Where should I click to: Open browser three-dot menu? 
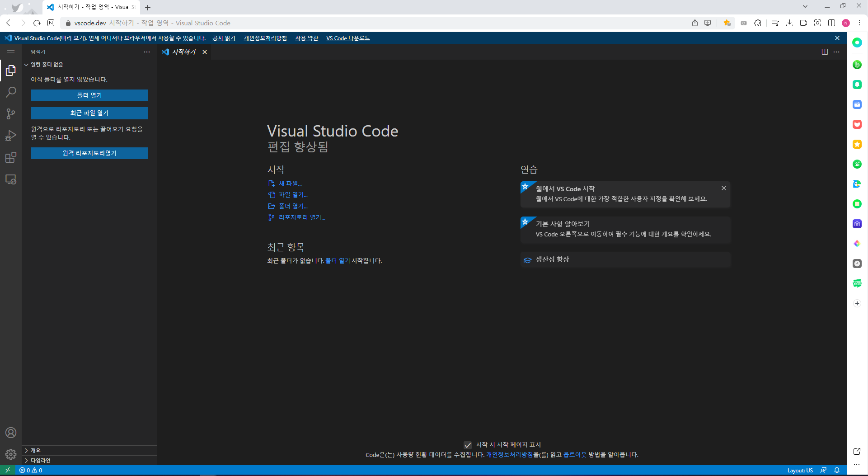tap(859, 23)
